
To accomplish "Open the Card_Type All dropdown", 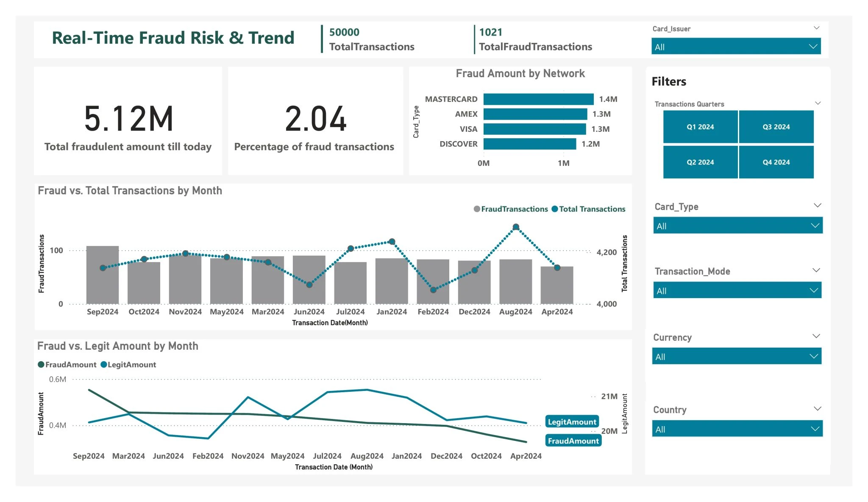I will (x=737, y=226).
